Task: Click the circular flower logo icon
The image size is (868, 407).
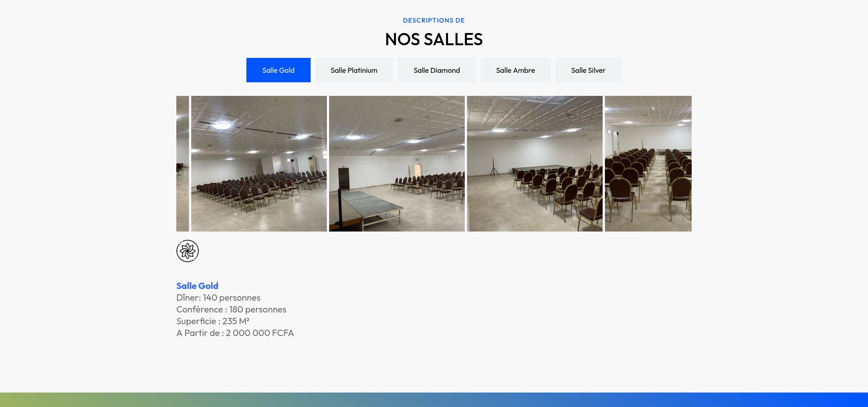Action: [x=188, y=251]
